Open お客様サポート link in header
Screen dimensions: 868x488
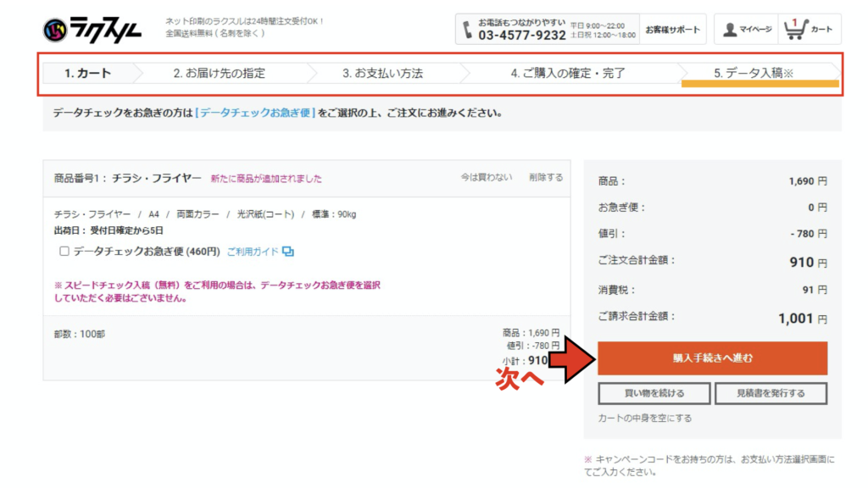click(672, 30)
